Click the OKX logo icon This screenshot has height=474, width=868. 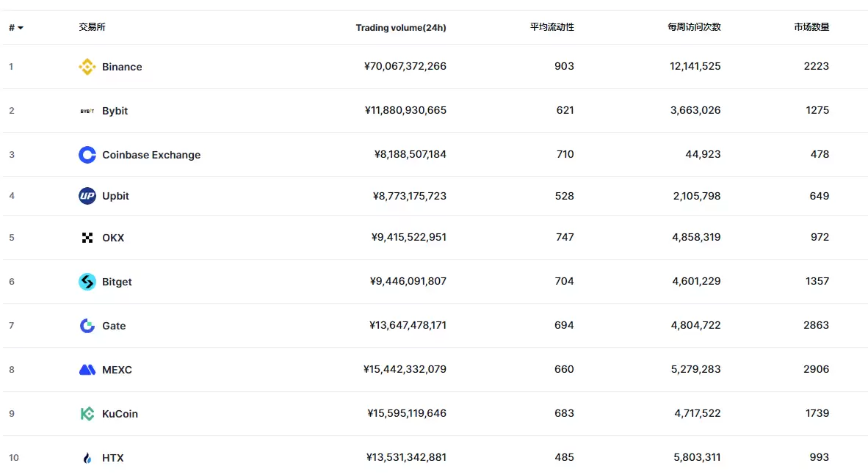coord(87,238)
